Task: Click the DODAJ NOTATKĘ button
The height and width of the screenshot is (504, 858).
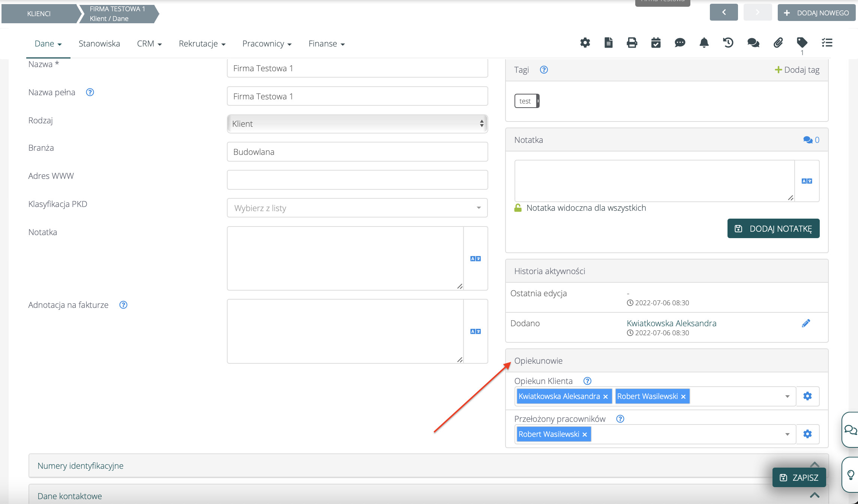Action: pyautogui.click(x=773, y=229)
